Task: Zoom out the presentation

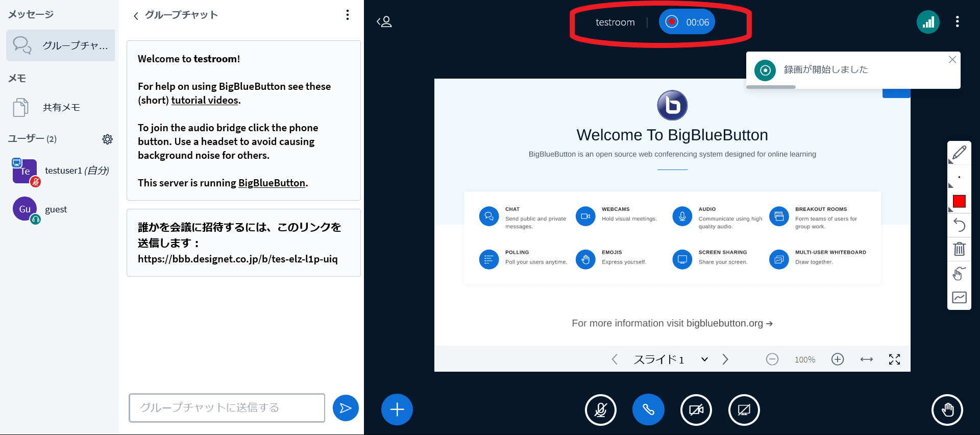Action: 772,359
